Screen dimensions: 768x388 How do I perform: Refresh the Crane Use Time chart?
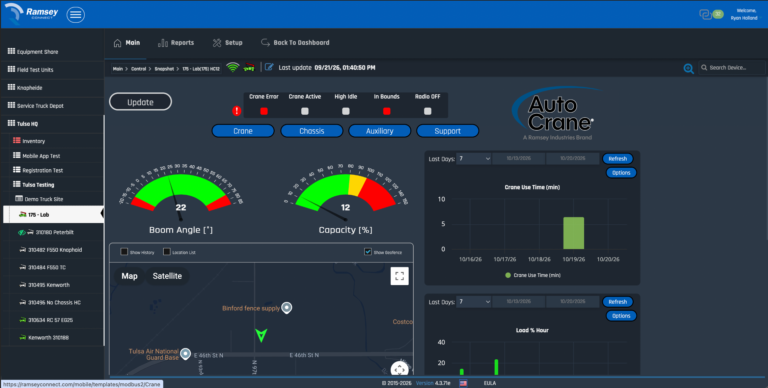[618, 159]
